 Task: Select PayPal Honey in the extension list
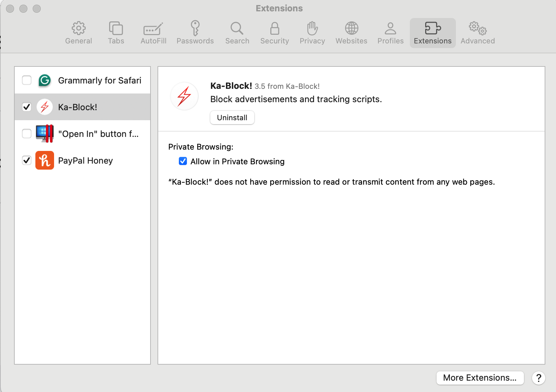(82, 160)
